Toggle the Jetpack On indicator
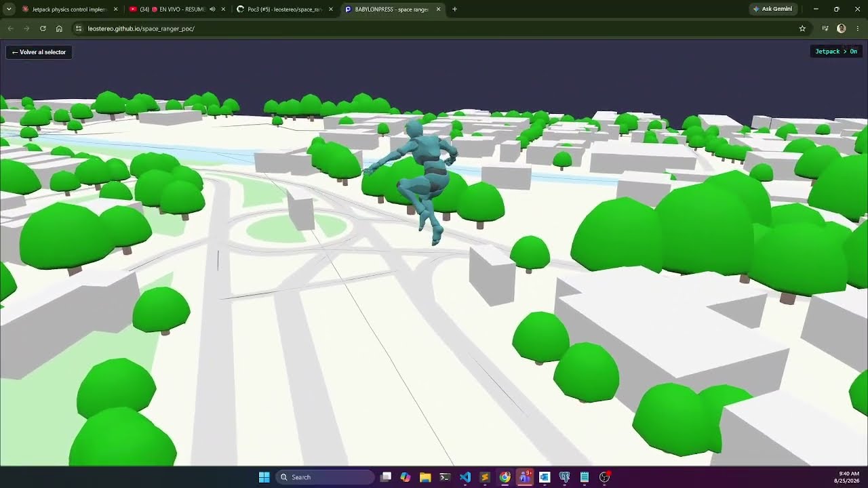The height and width of the screenshot is (488, 868). (836, 52)
